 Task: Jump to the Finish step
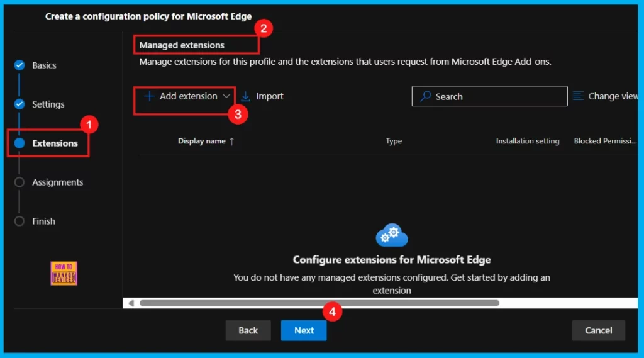43,221
